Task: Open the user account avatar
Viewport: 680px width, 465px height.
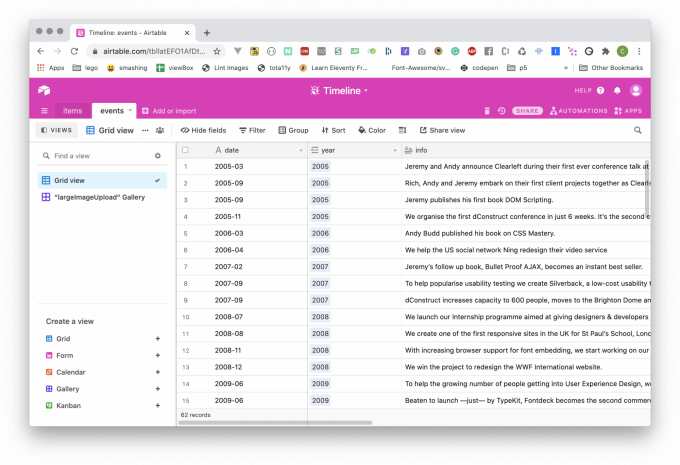Action: click(x=636, y=90)
